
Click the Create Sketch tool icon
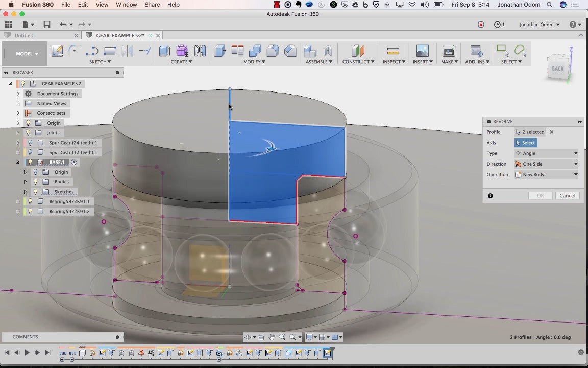[57, 51]
